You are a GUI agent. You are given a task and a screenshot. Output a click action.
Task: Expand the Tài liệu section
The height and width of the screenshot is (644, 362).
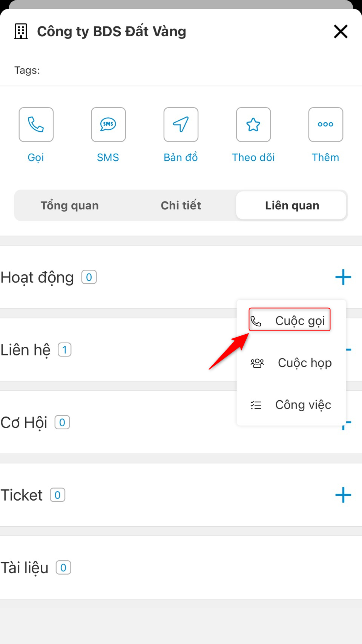tap(181, 567)
